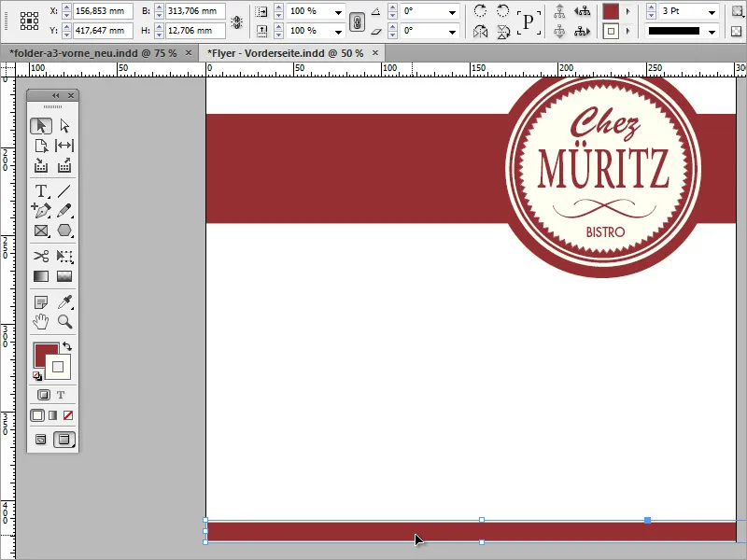Click the fill color swatch in control bar
The image size is (747, 560).
click(x=611, y=11)
